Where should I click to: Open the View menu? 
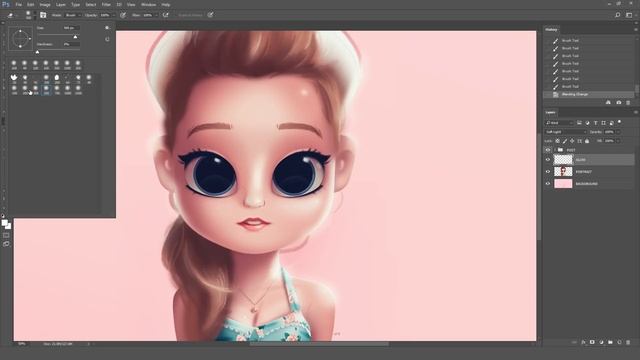coord(131,4)
